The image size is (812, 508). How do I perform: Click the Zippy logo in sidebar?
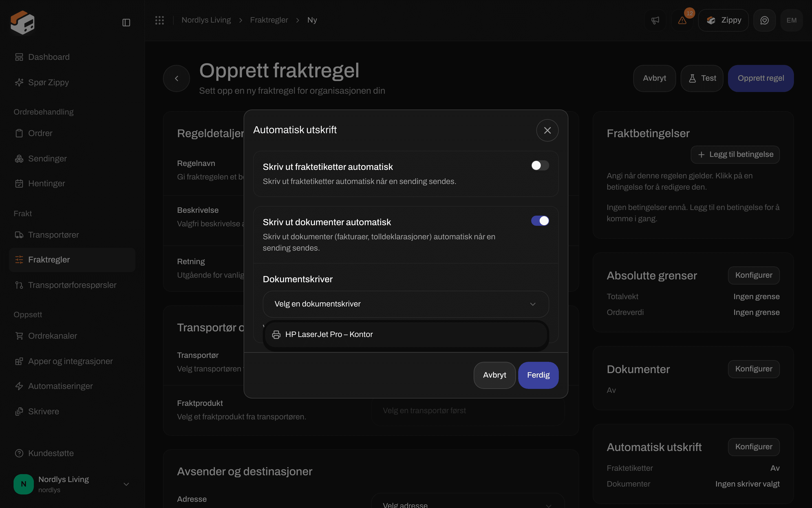click(23, 22)
